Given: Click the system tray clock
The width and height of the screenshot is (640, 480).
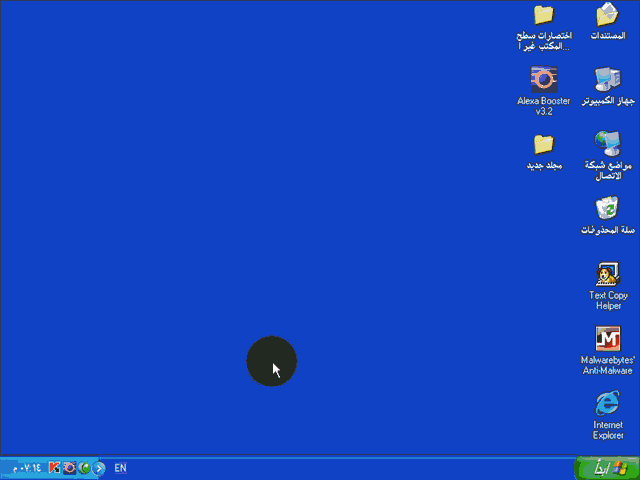Looking at the screenshot, I should pyautogui.click(x=27, y=467).
